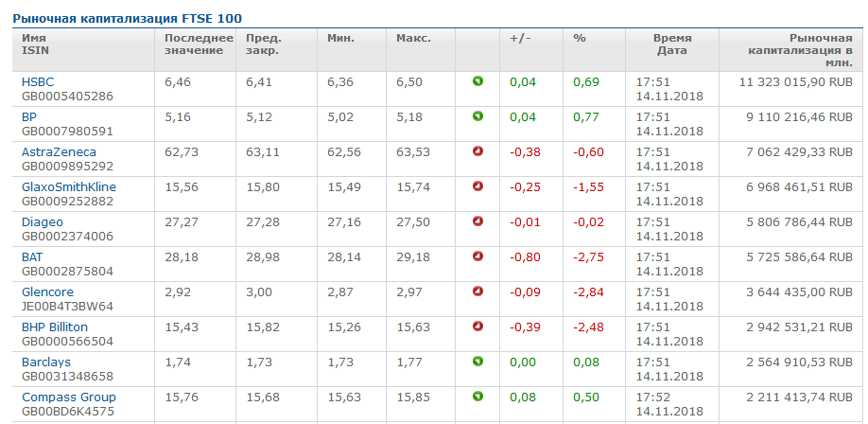Open the Compass Group link
868x424 pixels.
point(69,397)
